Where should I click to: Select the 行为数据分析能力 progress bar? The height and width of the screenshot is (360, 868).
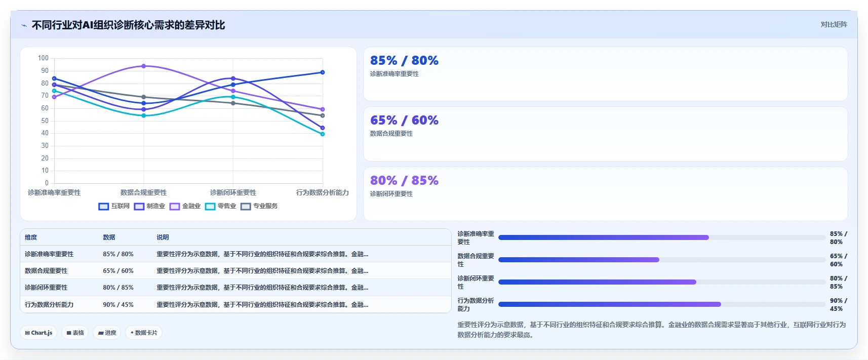click(x=662, y=304)
